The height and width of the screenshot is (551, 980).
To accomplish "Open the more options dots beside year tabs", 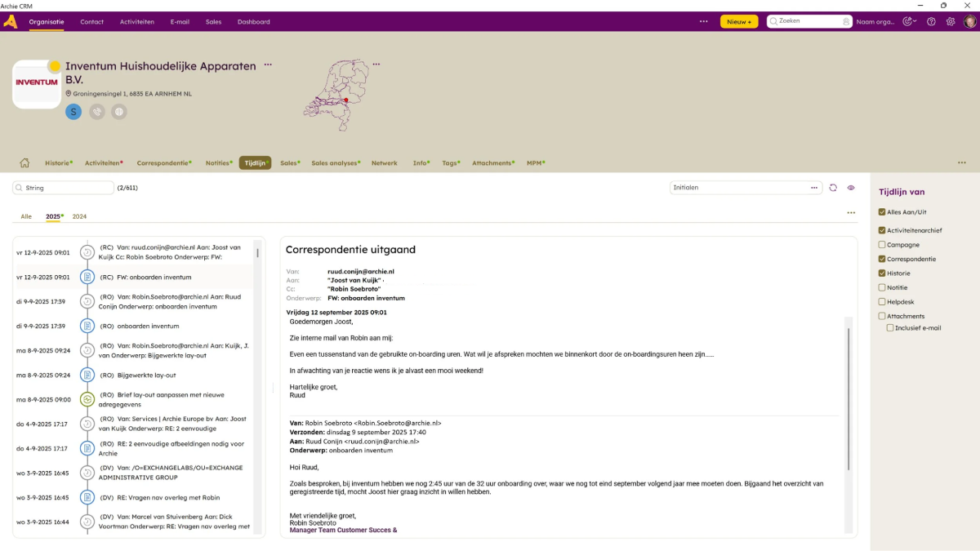I will coord(851,213).
